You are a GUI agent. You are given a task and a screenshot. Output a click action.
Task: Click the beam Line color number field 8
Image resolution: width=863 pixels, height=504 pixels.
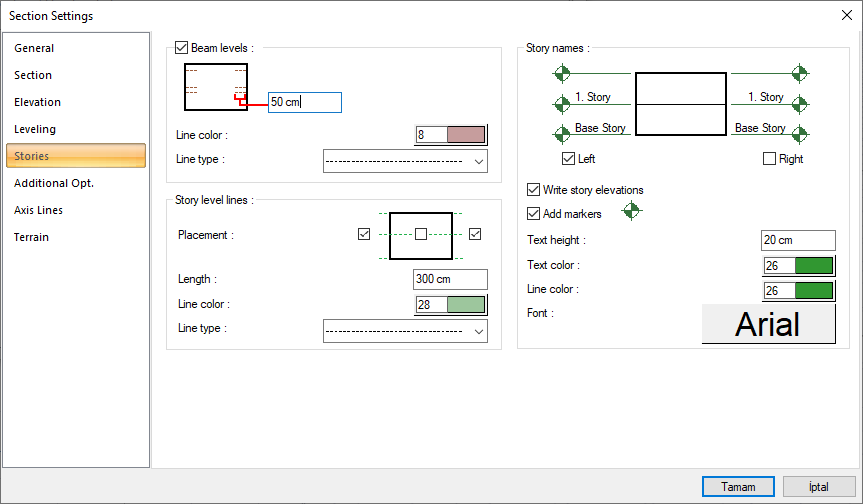coord(431,135)
